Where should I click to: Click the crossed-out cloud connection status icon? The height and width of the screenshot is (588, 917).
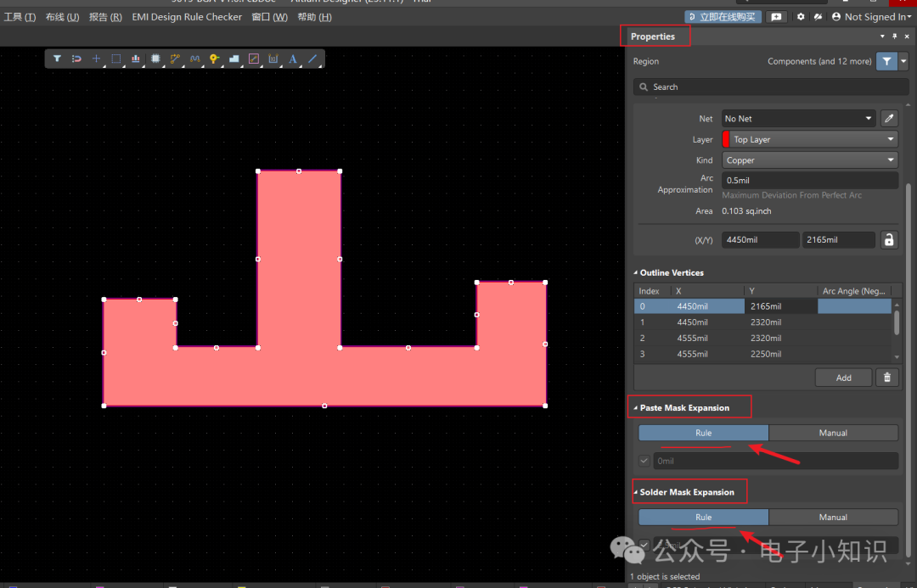819,17
